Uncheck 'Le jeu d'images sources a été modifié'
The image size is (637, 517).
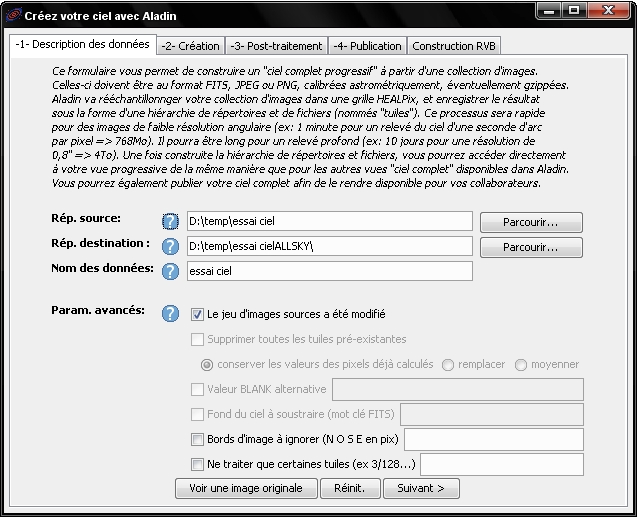tap(197, 314)
